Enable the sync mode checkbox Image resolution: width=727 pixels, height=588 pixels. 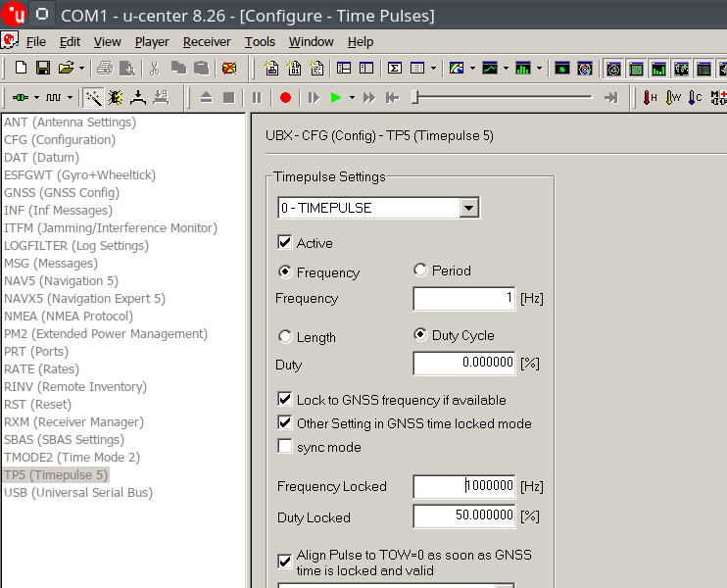(285, 446)
